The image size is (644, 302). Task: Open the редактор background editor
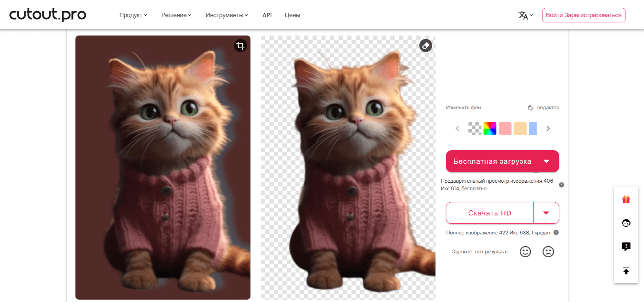(x=544, y=108)
